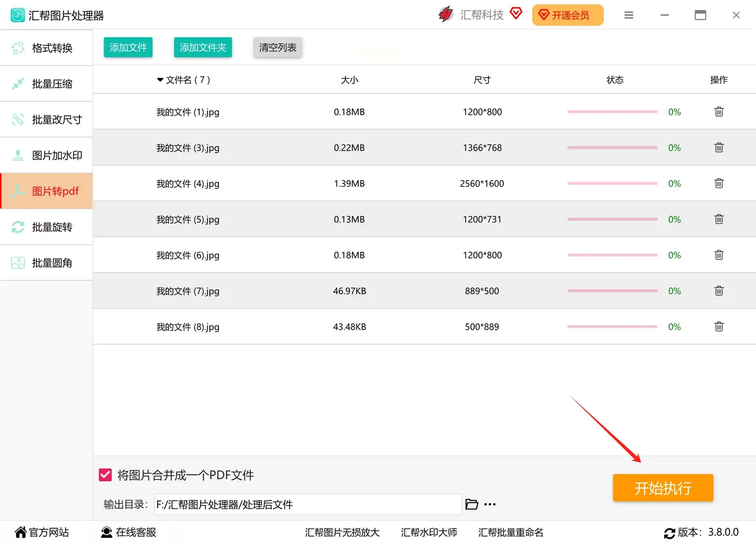Click the 输出目录 path field

[x=308, y=504]
